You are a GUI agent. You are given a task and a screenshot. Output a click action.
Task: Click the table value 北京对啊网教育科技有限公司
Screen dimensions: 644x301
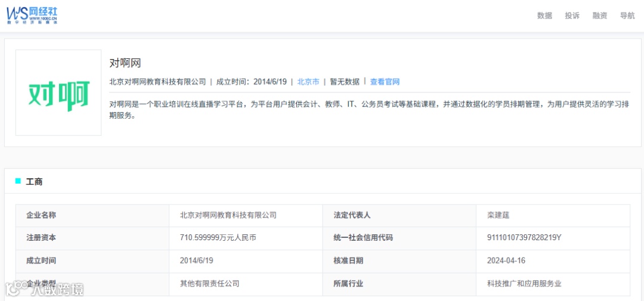228,215
